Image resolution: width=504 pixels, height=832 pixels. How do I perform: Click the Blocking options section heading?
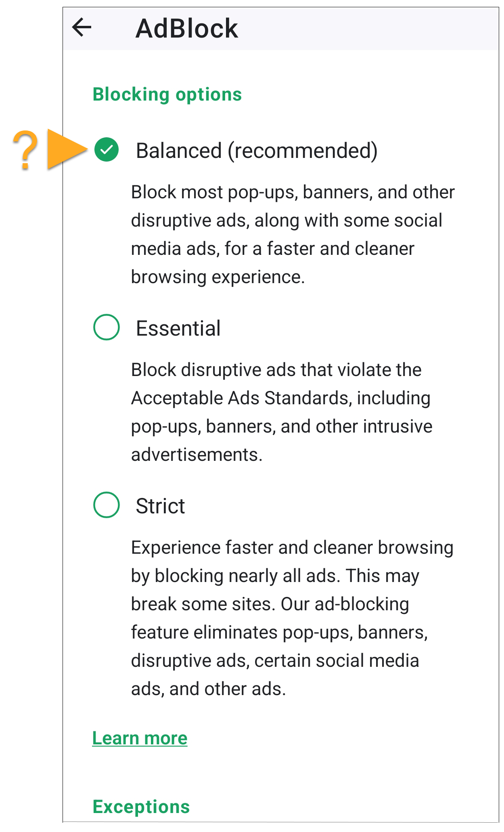coord(167,95)
